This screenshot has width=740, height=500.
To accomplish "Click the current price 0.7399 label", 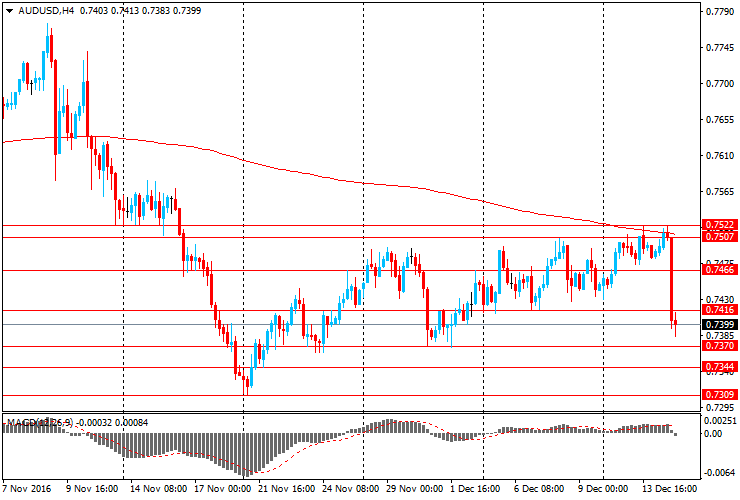I will [x=720, y=325].
